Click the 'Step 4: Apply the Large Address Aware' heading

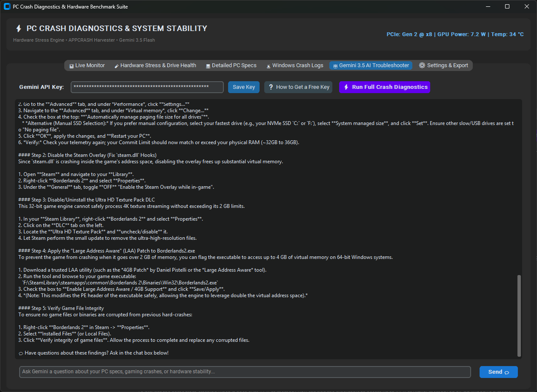pos(107,251)
